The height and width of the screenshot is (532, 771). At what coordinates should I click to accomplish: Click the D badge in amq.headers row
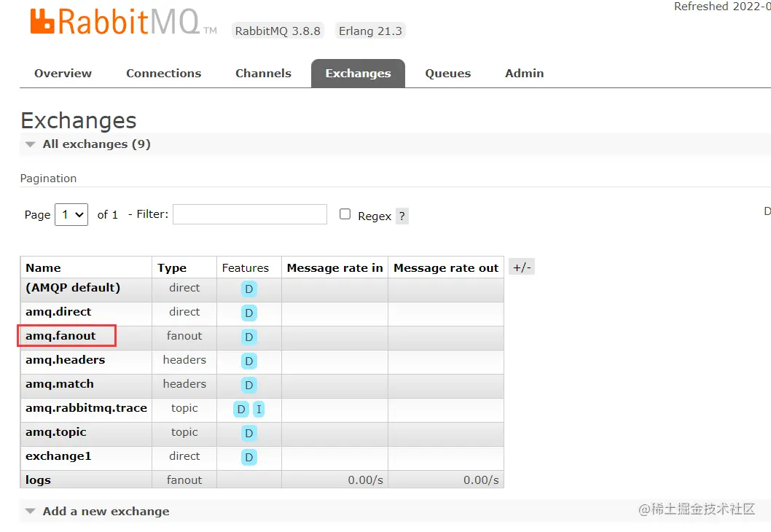248,361
